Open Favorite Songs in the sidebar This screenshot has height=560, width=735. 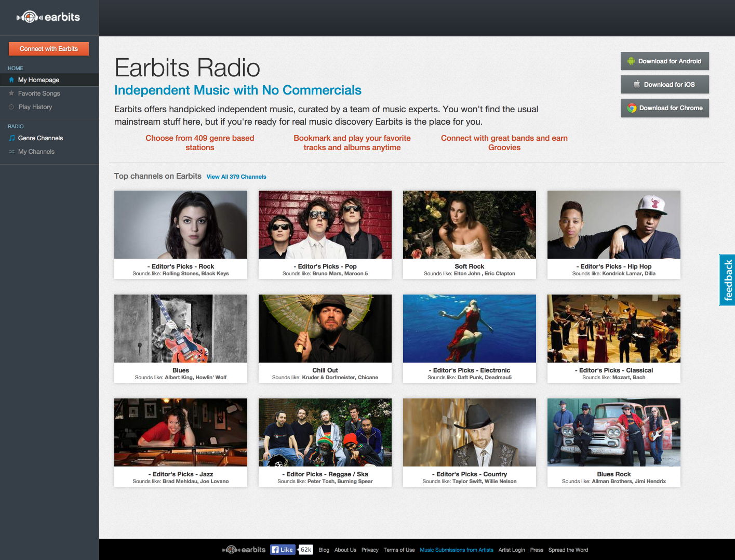(x=49, y=94)
